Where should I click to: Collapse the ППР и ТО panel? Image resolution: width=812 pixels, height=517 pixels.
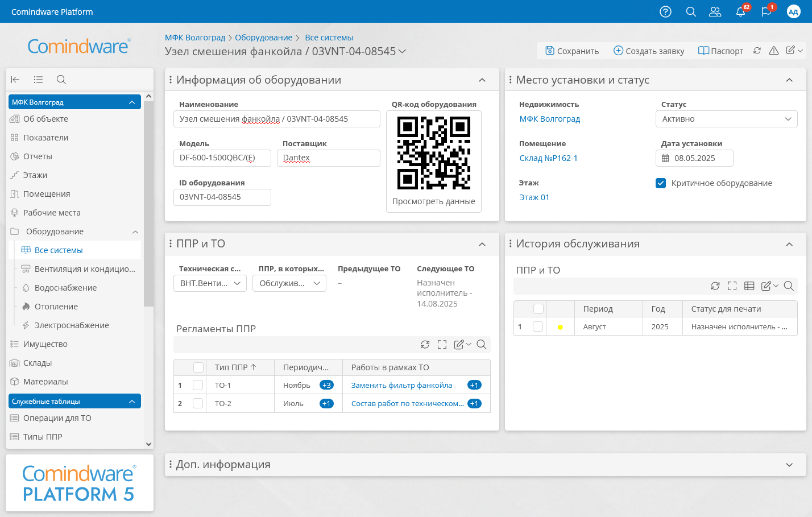[x=482, y=244]
